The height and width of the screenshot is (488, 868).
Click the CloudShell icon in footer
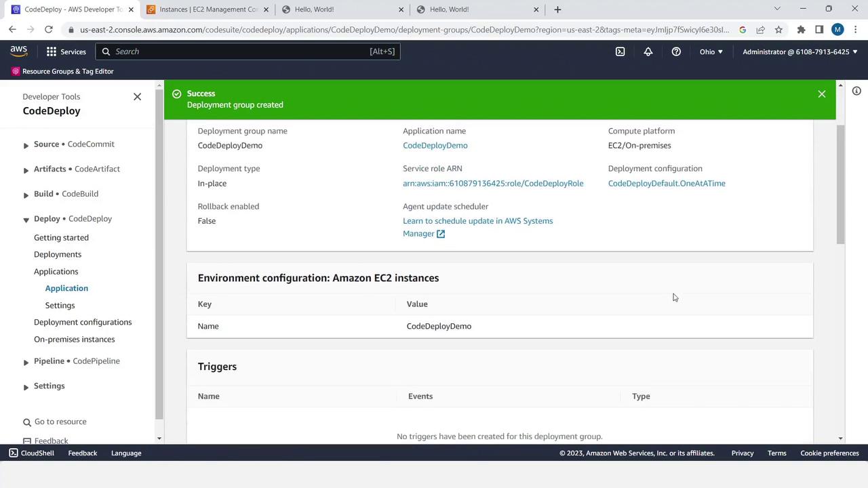pyautogui.click(x=14, y=453)
